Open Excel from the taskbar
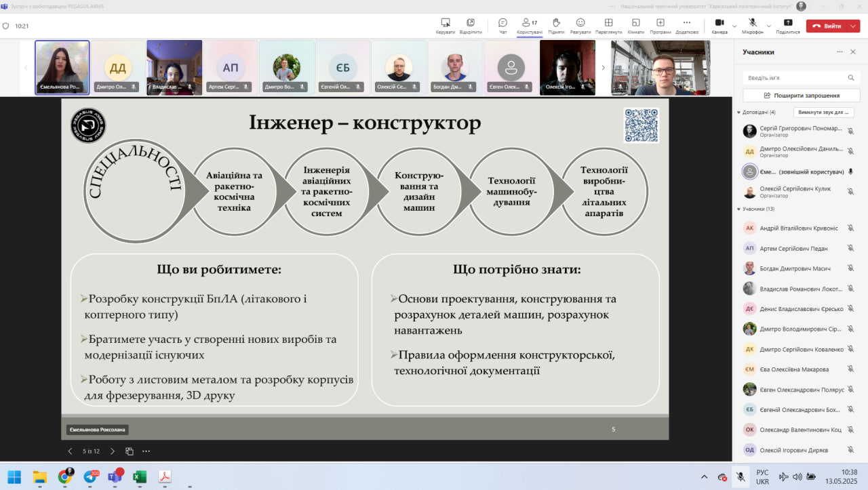868x490 pixels. coord(140,476)
